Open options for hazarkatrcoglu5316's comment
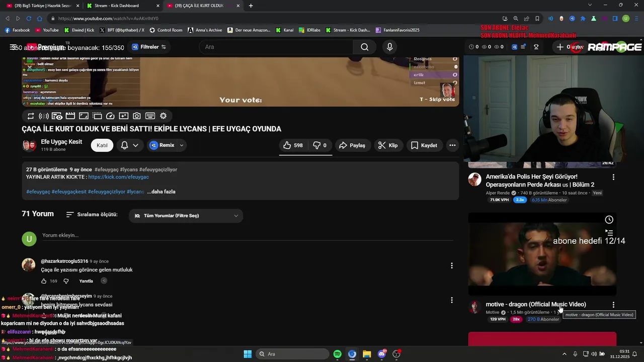Screen dimensions: 644x362 point(451,265)
